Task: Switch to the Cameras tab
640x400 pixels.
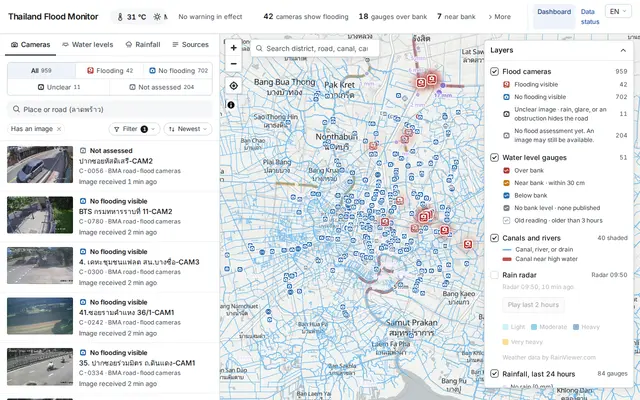Action: [x=31, y=44]
